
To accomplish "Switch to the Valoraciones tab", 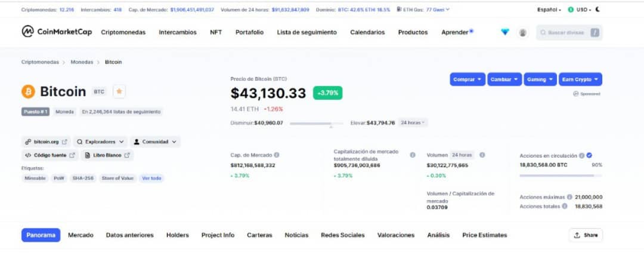I will [396, 235].
